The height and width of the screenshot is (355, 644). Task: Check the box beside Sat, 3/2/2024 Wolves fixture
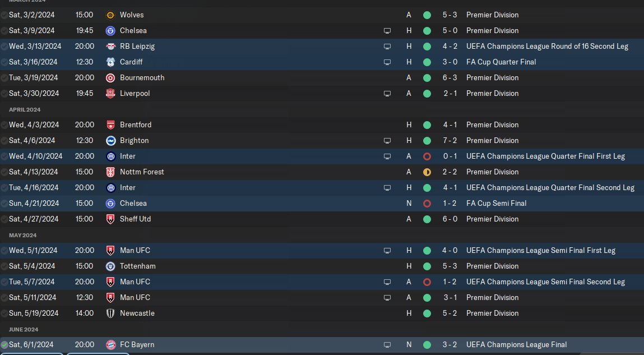pos(4,15)
